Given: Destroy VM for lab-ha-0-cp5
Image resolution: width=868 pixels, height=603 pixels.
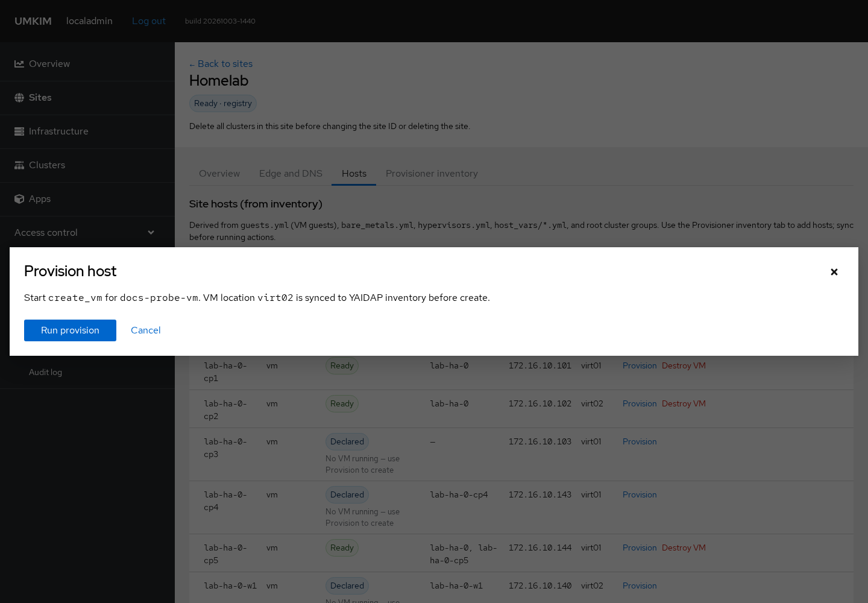Looking at the screenshot, I should pos(684,548).
